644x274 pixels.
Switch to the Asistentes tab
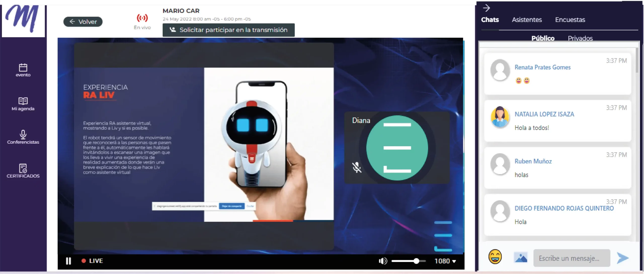(x=527, y=20)
